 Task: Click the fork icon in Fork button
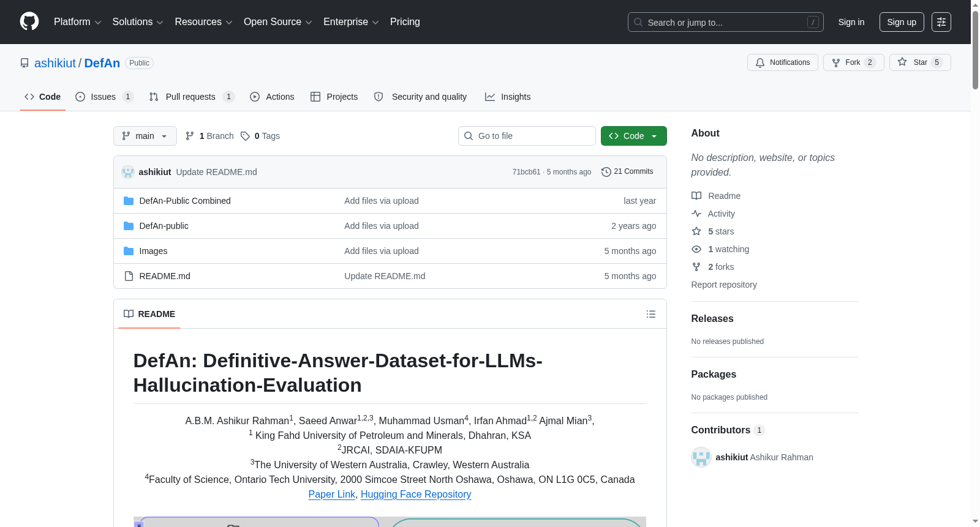836,62
